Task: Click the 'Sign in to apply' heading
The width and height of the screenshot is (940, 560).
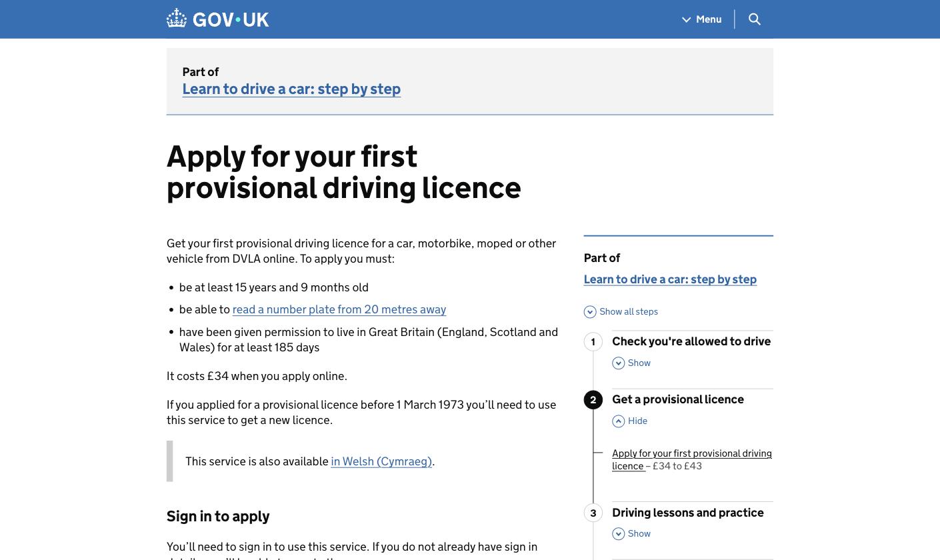Action: 218,516
